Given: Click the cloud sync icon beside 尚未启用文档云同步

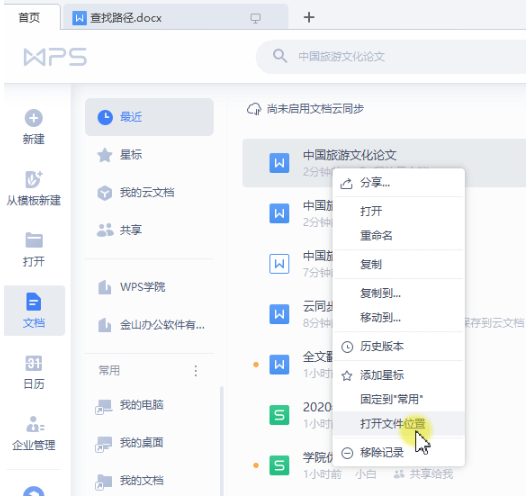Looking at the screenshot, I should (x=254, y=109).
